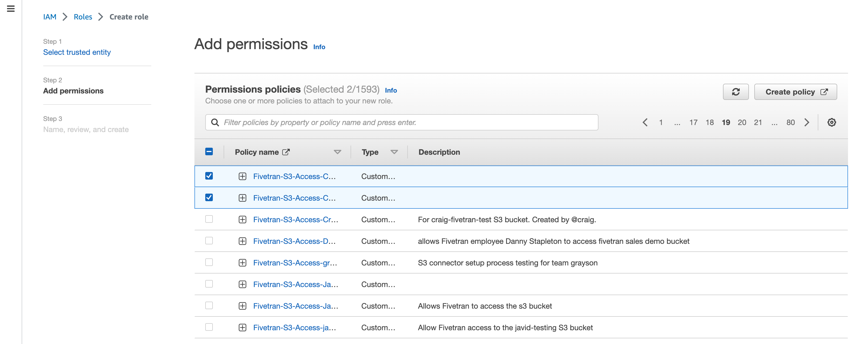Toggle the select-all policies header checkbox
This screenshot has height=344, width=868.
tap(209, 152)
